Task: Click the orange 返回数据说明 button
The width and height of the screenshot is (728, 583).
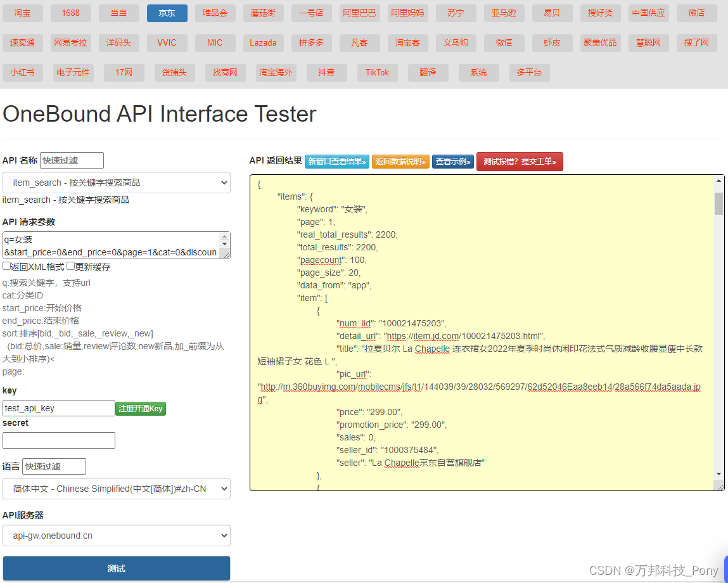Action: (400, 161)
